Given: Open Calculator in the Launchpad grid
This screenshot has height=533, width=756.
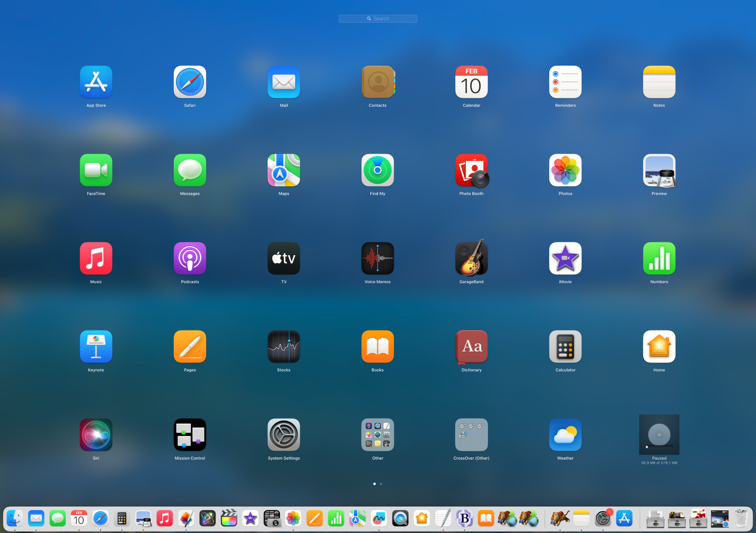Looking at the screenshot, I should coord(565,347).
